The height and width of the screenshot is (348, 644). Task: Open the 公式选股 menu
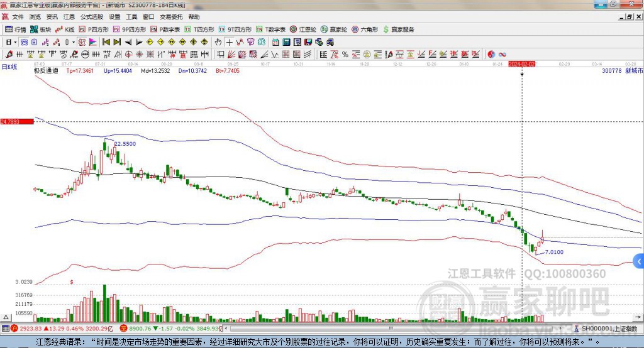pos(92,17)
